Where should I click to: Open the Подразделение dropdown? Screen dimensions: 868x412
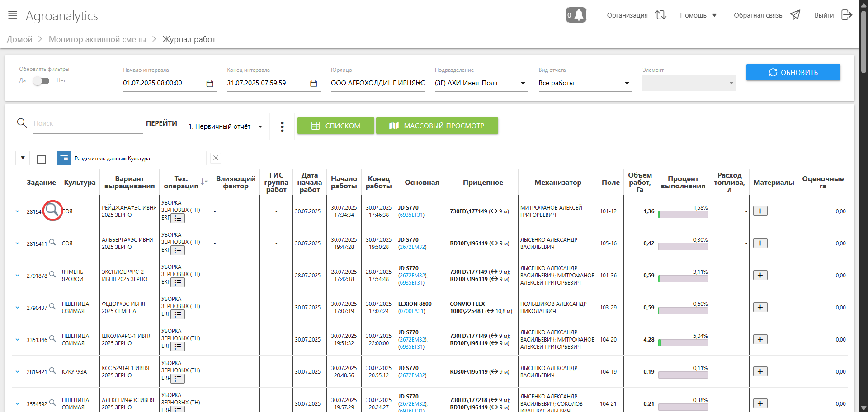(523, 84)
